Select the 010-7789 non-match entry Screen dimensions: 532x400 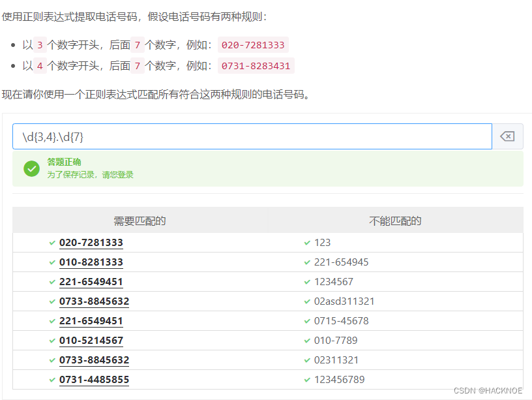point(336,341)
